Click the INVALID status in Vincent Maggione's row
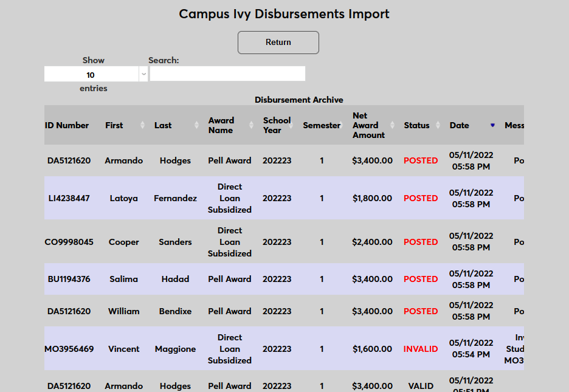The height and width of the screenshot is (392, 569). click(x=420, y=349)
